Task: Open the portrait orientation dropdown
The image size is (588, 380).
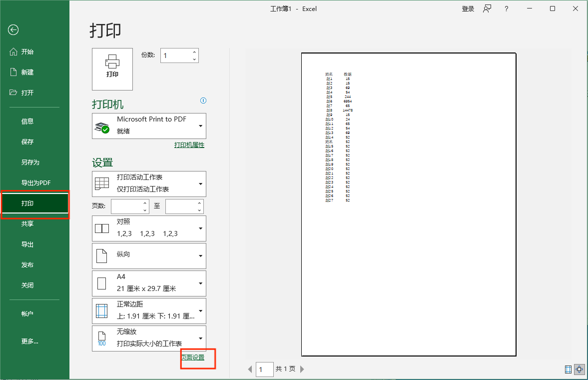Action: pos(149,256)
